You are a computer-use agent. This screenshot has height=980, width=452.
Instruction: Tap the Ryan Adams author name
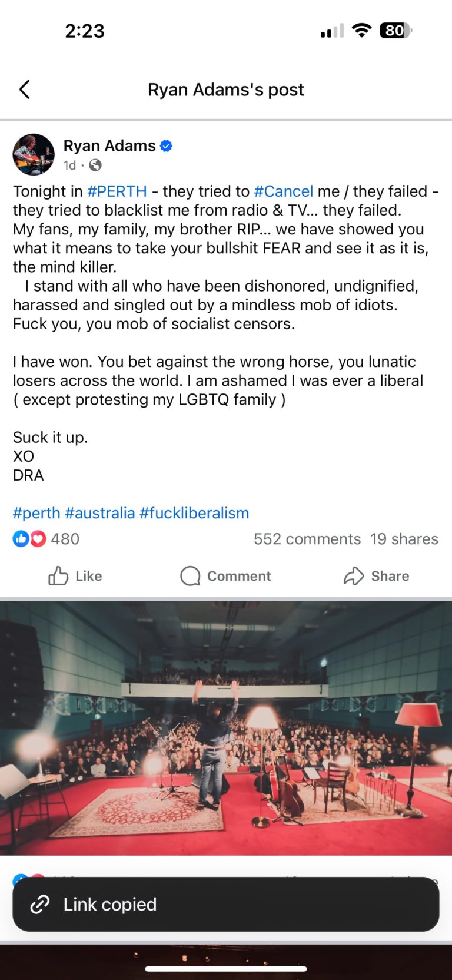point(109,145)
